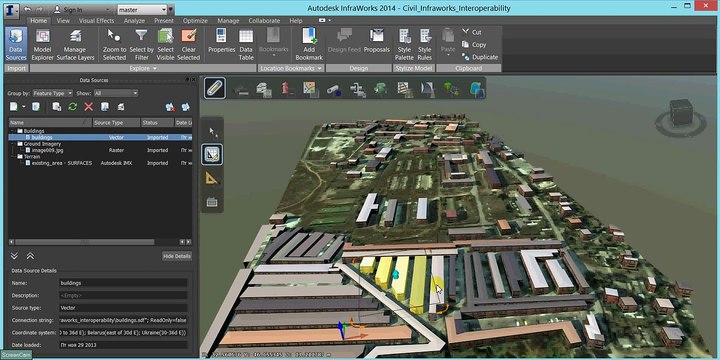Select the pencil edit mode tool
The image size is (720, 360).
pos(214,88)
